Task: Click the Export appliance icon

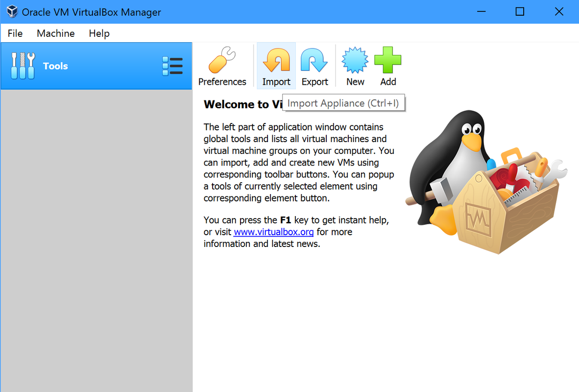Action: click(x=314, y=60)
